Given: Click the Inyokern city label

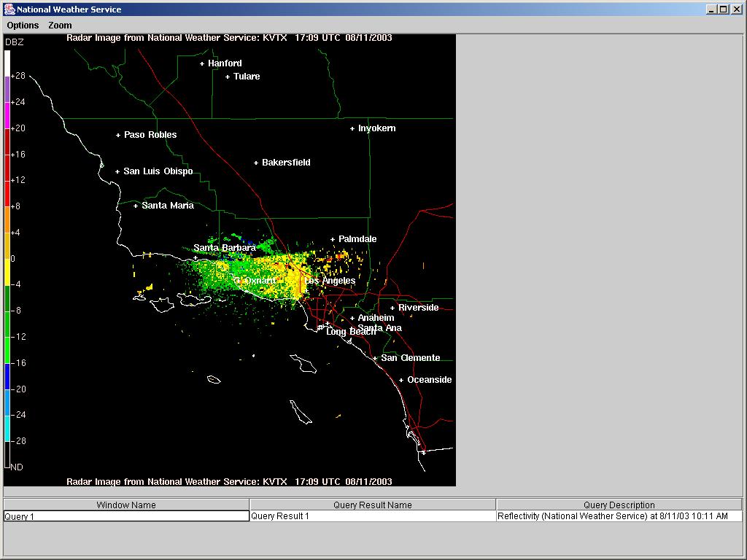Looking at the screenshot, I should [x=377, y=128].
